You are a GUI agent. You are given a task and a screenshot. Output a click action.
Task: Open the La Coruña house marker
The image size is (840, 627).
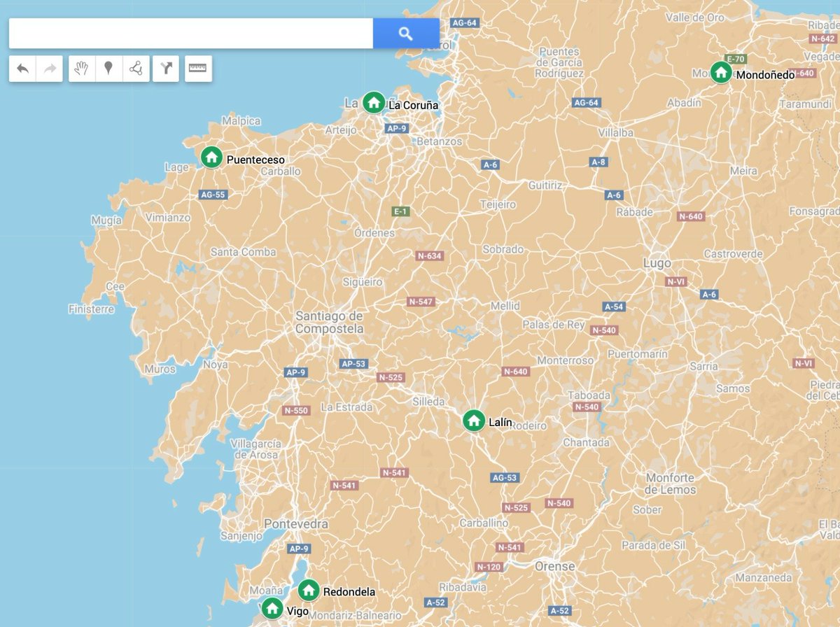374,103
